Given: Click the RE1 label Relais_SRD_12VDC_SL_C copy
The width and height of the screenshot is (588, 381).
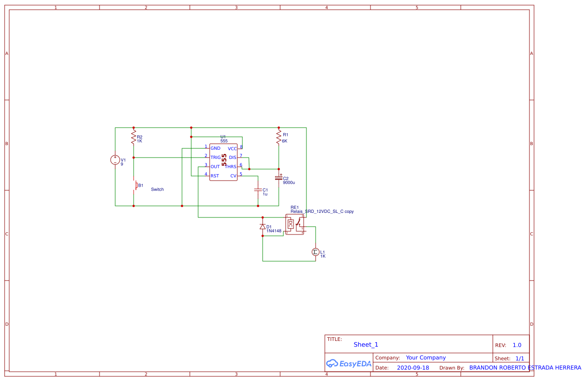Looking at the screenshot, I should coord(322,211).
